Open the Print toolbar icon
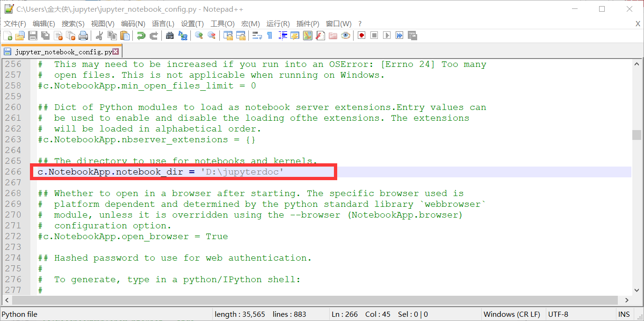 coord(83,36)
